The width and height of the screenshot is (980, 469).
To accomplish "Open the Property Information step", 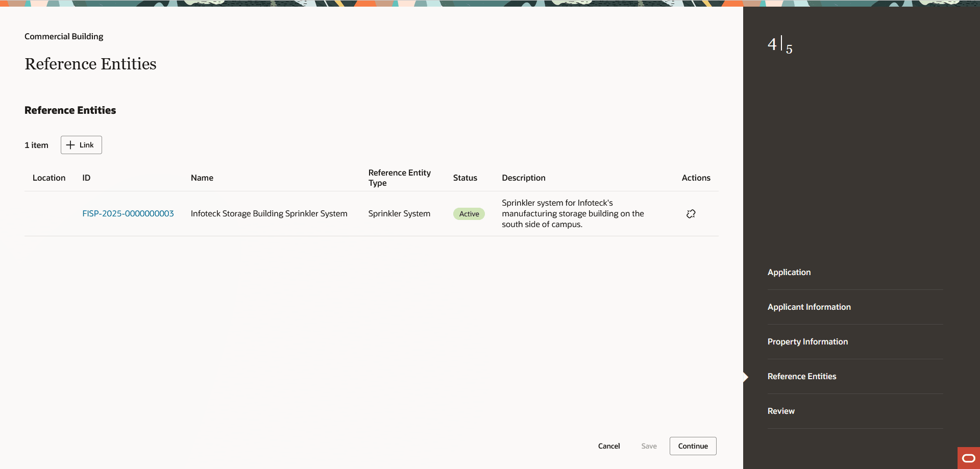I will 807,341.
